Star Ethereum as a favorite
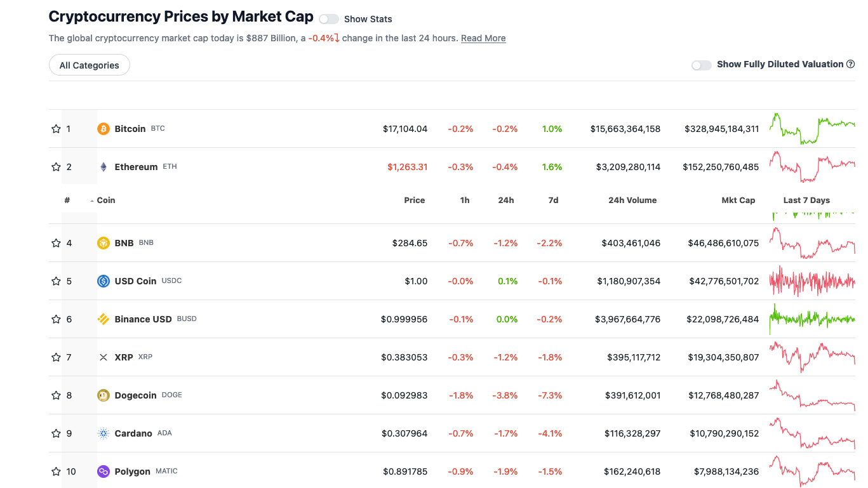Viewport: 868px width, 488px height. (56, 167)
